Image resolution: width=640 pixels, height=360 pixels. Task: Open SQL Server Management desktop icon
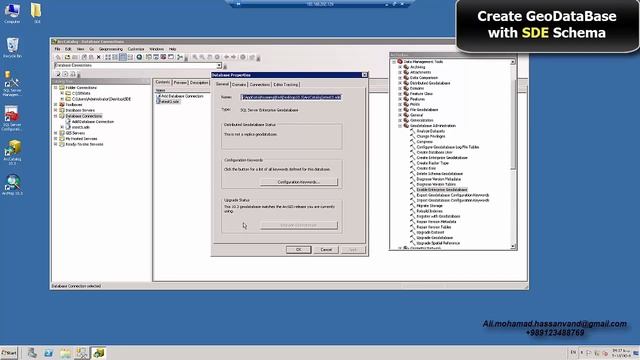point(12,84)
